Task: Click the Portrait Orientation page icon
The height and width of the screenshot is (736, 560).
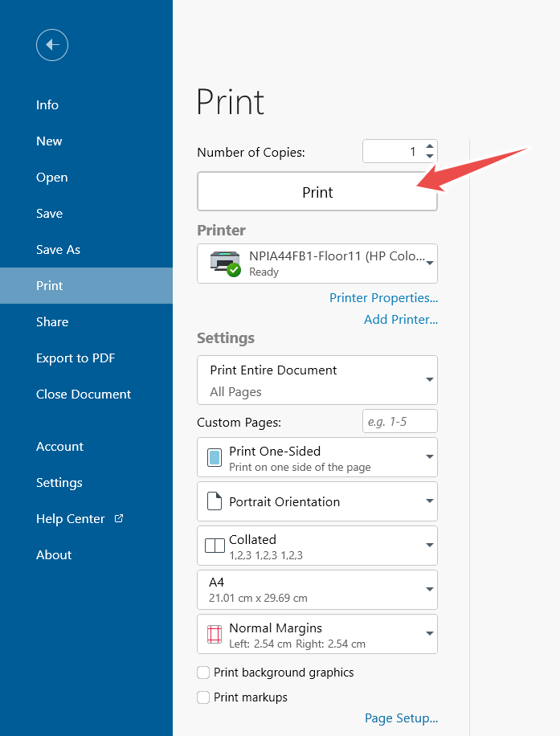Action: click(215, 502)
